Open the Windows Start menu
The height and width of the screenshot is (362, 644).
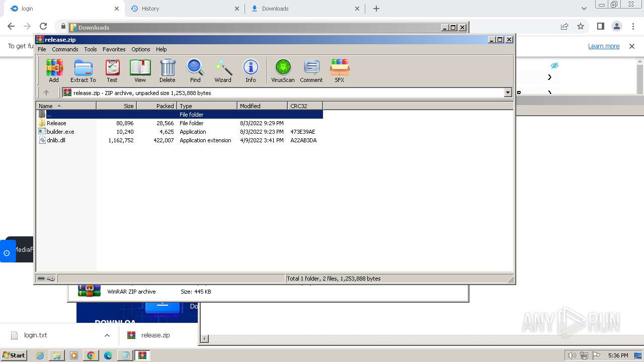pyautogui.click(x=14, y=355)
